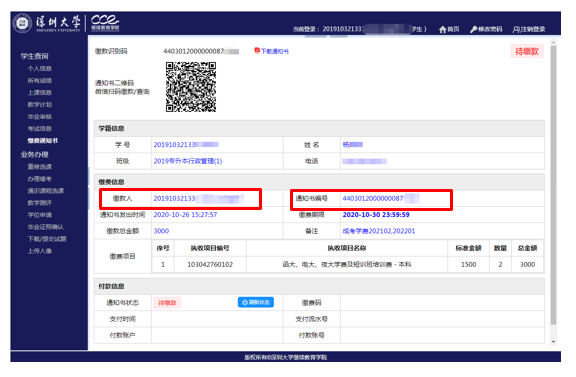
Task: Open 上传人像 in the sidebar
Action: [39, 251]
